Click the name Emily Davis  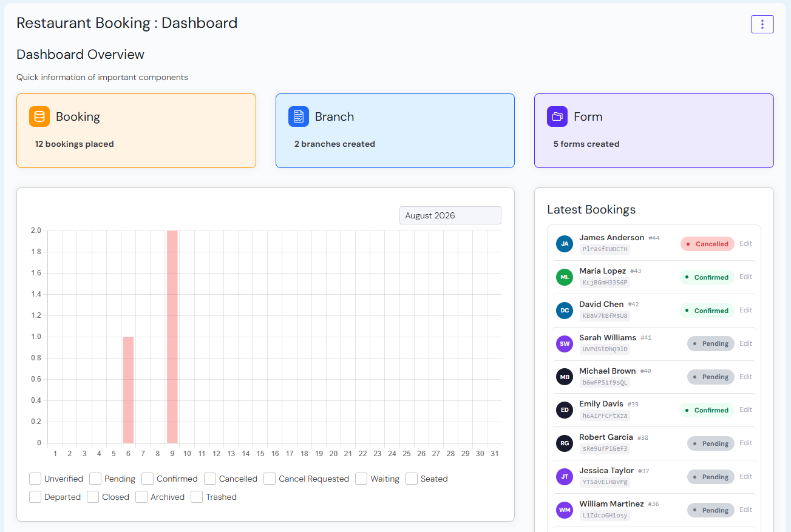point(601,404)
